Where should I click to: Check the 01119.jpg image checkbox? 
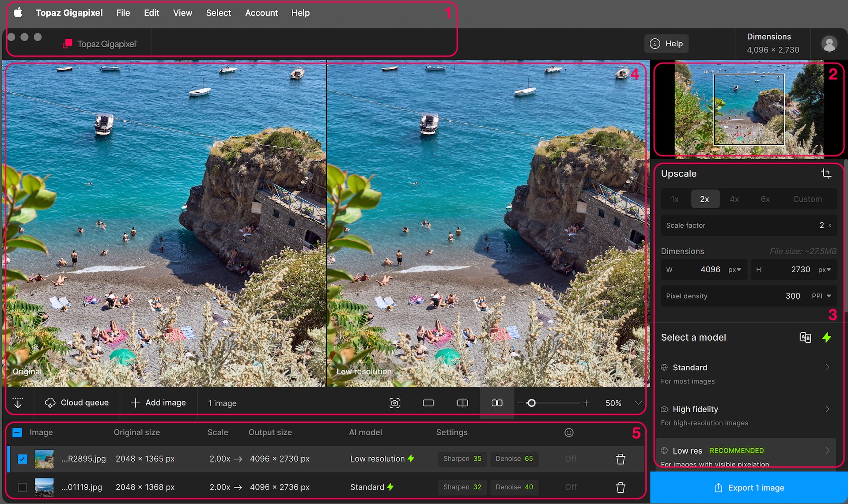point(23,487)
